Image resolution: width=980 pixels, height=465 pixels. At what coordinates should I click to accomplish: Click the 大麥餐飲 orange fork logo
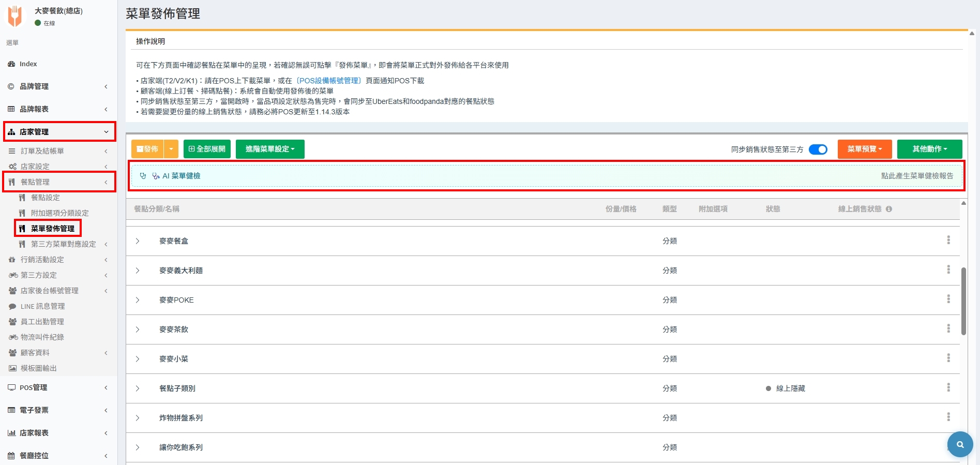coord(16,16)
